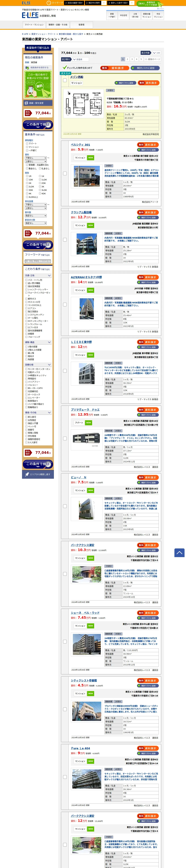
Task: Open the 駅徒歩分数 dropdown
Action: click(36, 223)
